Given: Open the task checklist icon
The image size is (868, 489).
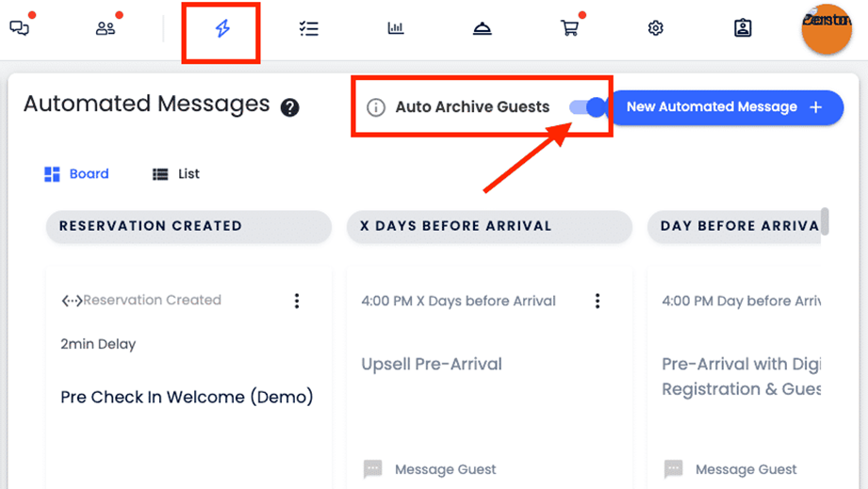Looking at the screenshot, I should (x=308, y=28).
